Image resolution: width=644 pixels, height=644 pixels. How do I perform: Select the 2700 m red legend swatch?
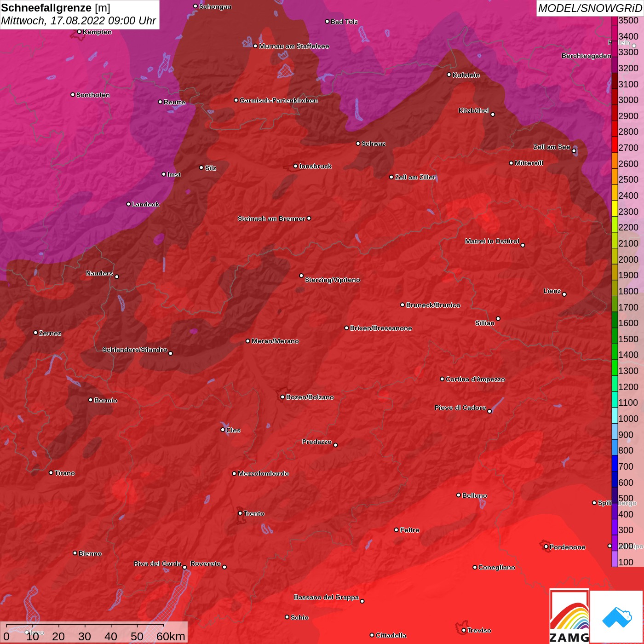pos(615,144)
